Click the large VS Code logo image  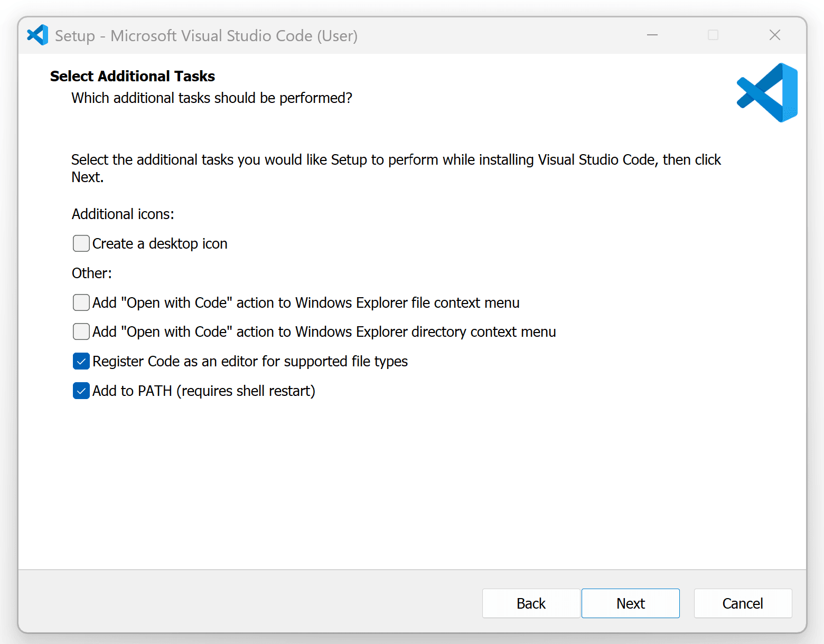(766, 92)
